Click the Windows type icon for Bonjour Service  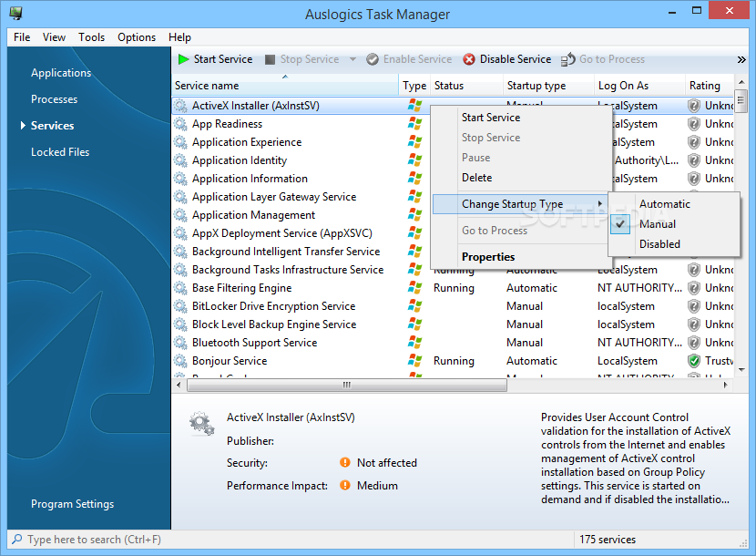[x=414, y=361]
